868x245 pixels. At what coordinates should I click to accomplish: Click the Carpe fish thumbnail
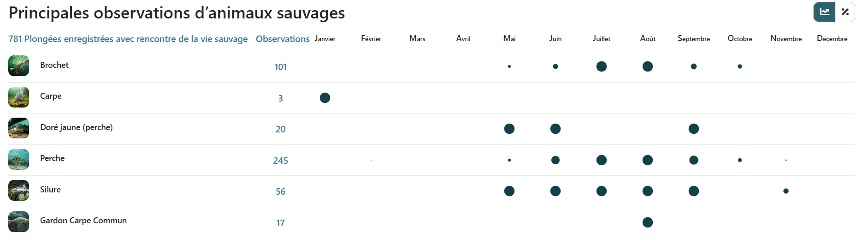(x=18, y=97)
